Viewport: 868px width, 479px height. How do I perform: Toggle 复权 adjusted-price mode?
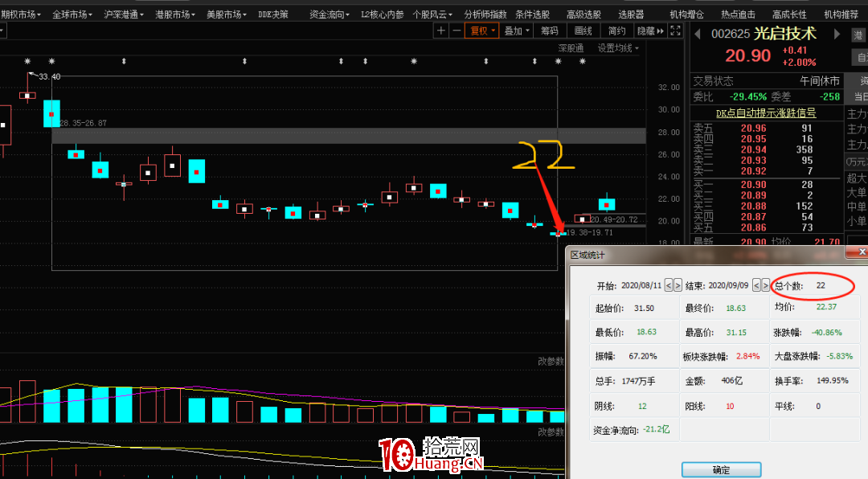[481, 31]
